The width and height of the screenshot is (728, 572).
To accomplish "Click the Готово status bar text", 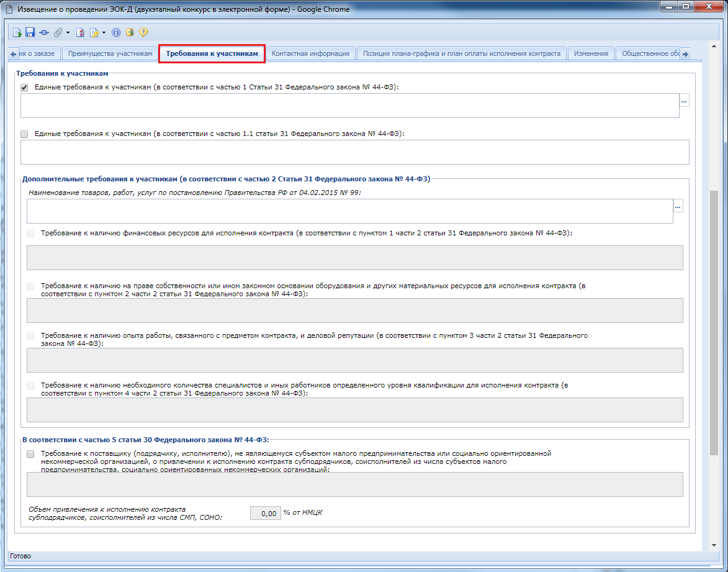I will 20,556.
